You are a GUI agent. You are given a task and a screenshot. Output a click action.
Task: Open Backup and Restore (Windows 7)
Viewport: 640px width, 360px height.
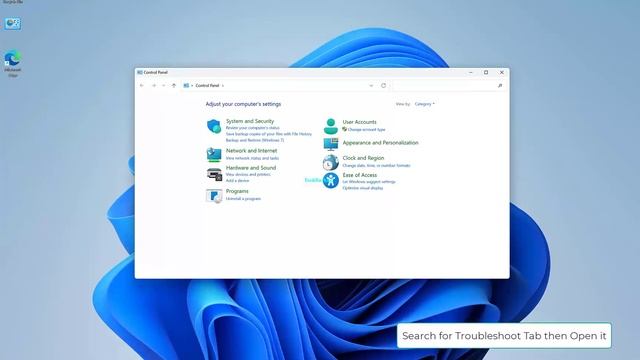[x=255, y=140]
